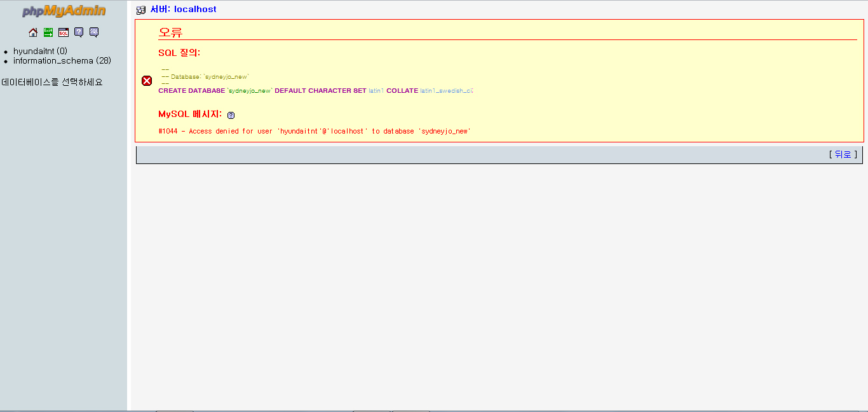Click the COLLATE keyword in query
Viewport: 868px width, 412px height.
(x=402, y=91)
